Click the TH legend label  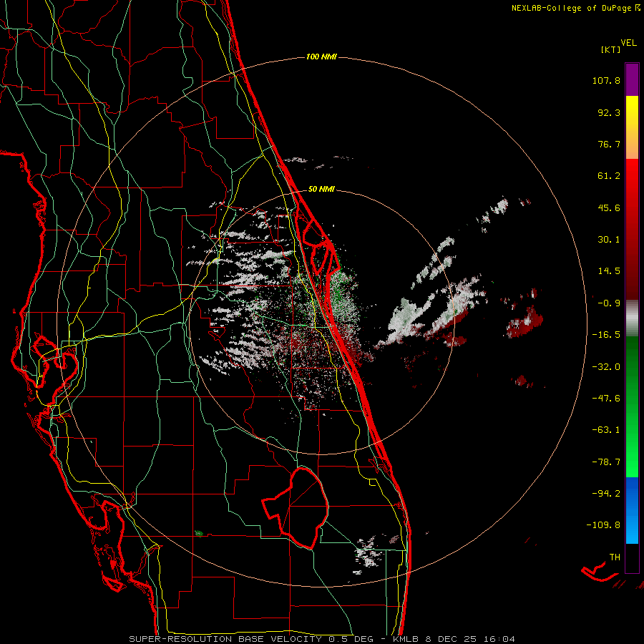[x=615, y=557]
